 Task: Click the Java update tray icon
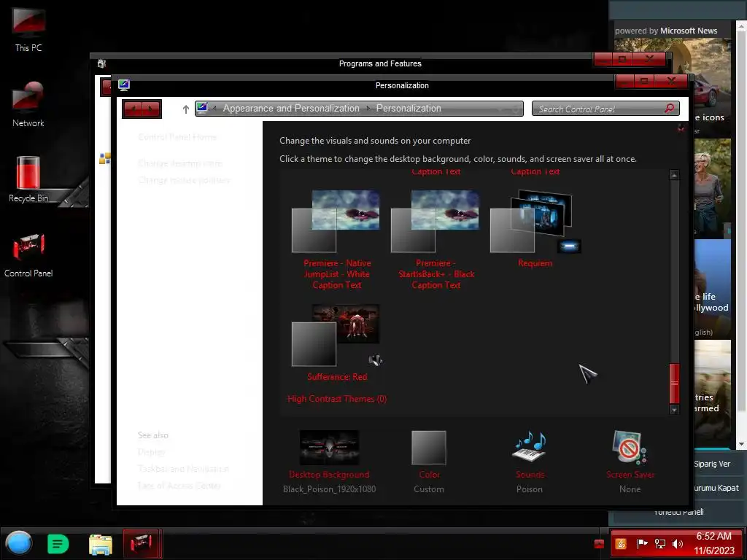click(620, 544)
